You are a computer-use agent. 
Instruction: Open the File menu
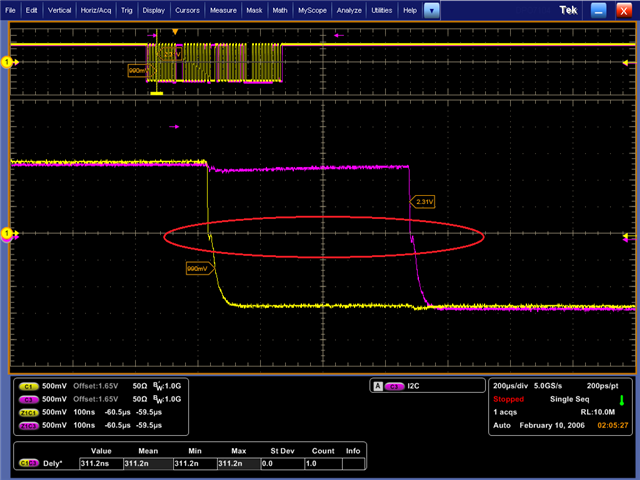coord(10,10)
